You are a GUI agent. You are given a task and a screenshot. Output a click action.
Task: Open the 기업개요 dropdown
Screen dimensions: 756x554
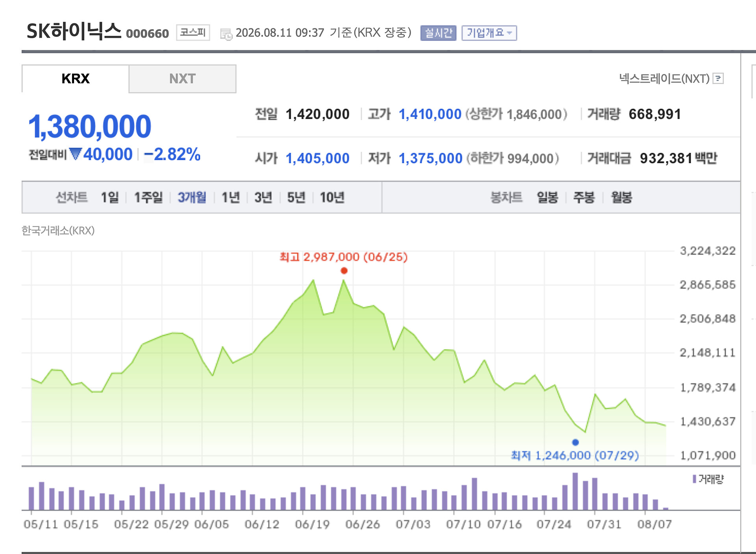pyautogui.click(x=489, y=33)
